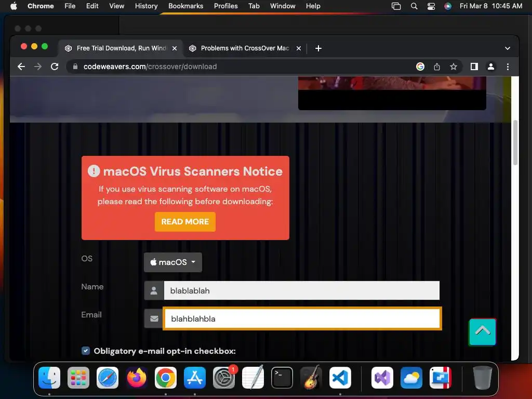Open the App Store from the Dock

coord(195,377)
